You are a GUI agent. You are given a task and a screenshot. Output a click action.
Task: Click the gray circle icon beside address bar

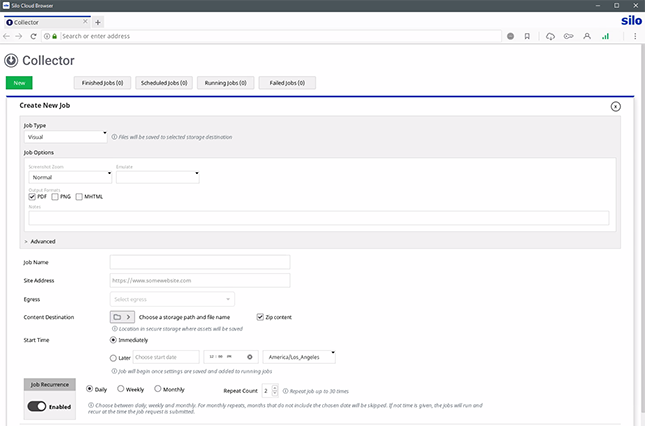click(x=510, y=36)
